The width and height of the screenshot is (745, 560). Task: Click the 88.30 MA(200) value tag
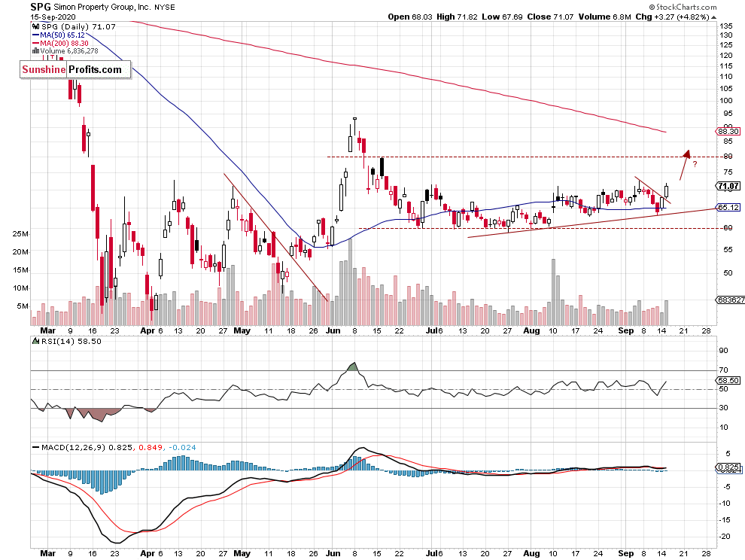[728, 131]
